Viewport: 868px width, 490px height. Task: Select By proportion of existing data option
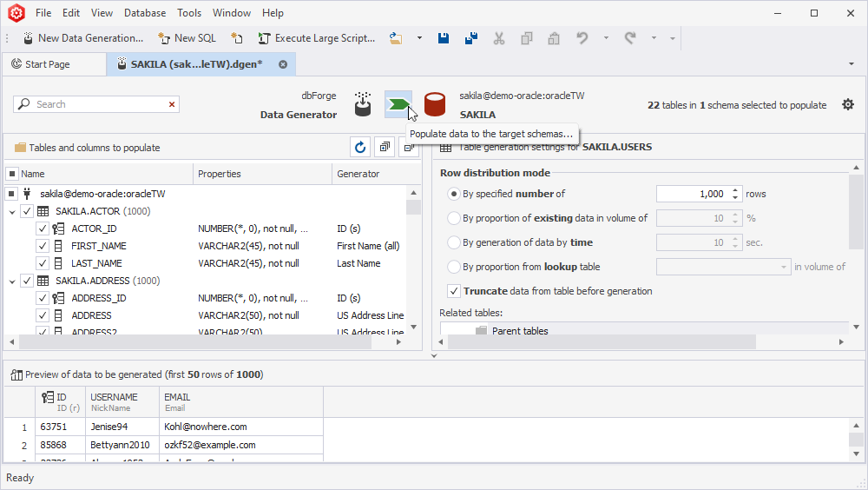click(x=454, y=218)
